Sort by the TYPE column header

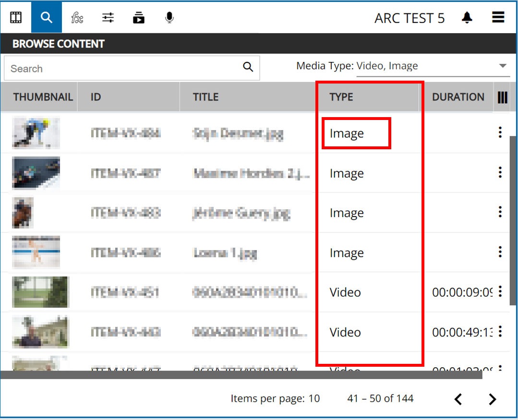coord(341,97)
